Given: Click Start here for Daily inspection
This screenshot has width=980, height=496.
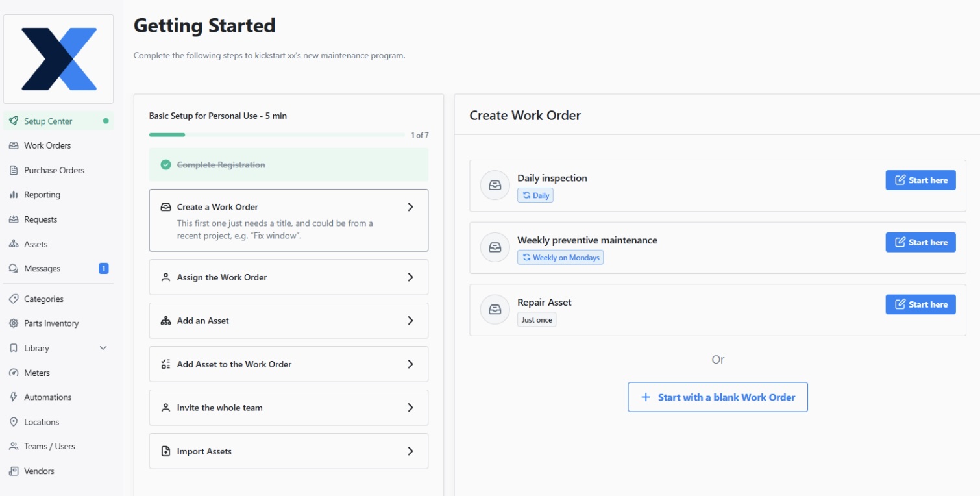Looking at the screenshot, I should (x=920, y=180).
